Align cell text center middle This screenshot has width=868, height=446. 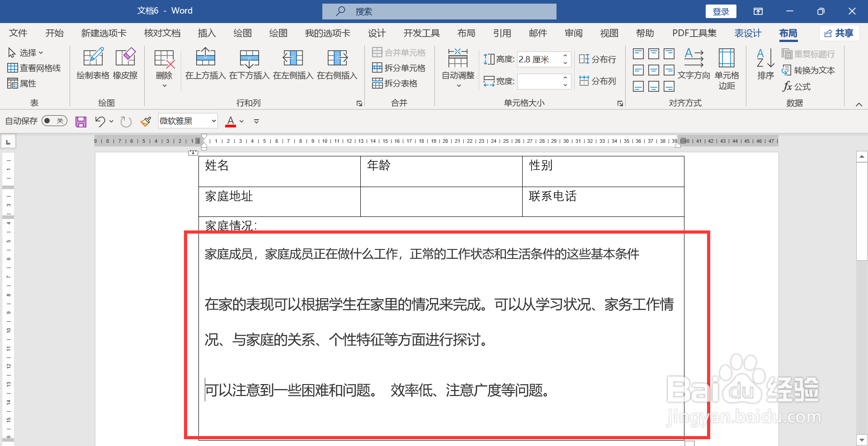654,70
